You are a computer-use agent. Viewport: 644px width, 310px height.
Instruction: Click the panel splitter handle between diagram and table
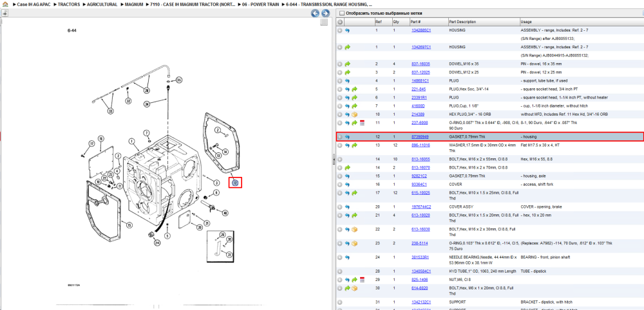(x=333, y=159)
